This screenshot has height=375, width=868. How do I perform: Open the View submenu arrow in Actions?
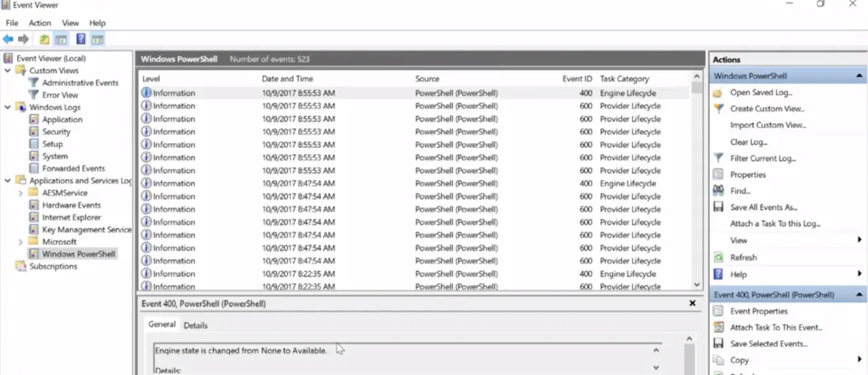tap(859, 240)
